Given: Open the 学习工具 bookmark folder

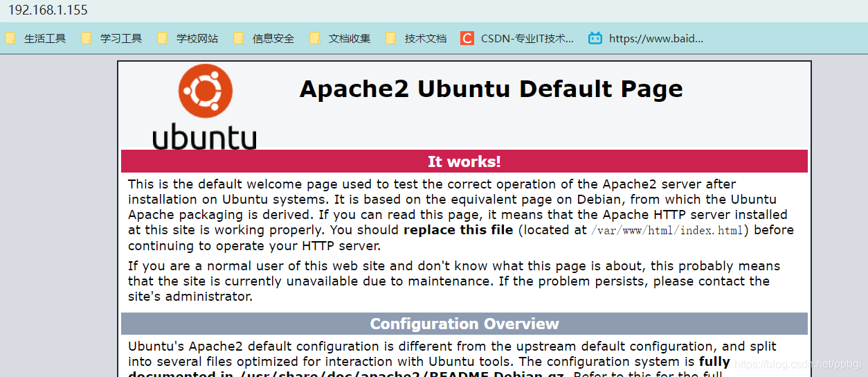Looking at the screenshot, I should pyautogui.click(x=111, y=38).
